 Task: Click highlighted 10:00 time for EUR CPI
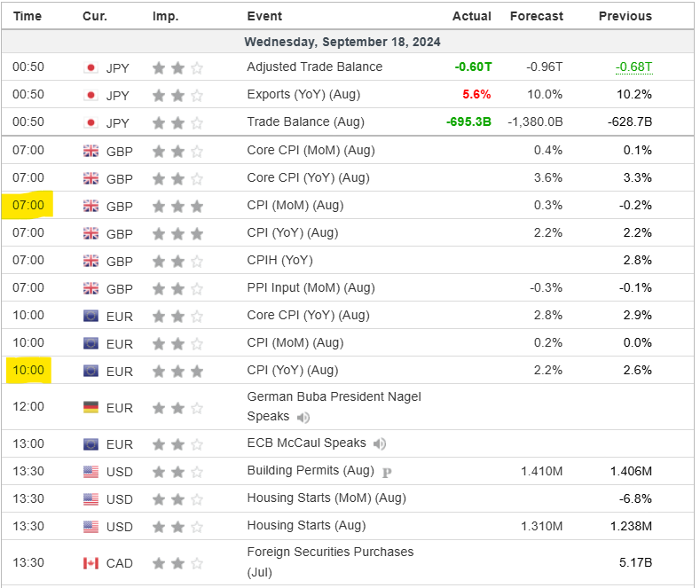(x=28, y=371)
